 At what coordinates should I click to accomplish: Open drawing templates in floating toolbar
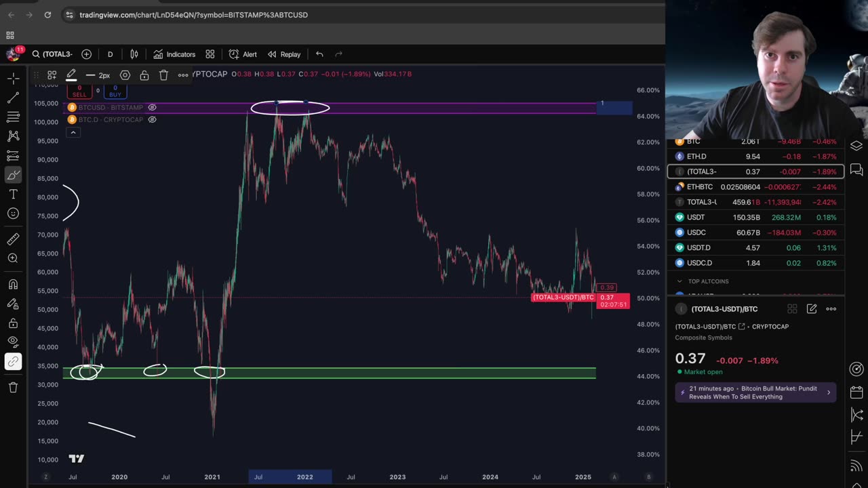52,75
